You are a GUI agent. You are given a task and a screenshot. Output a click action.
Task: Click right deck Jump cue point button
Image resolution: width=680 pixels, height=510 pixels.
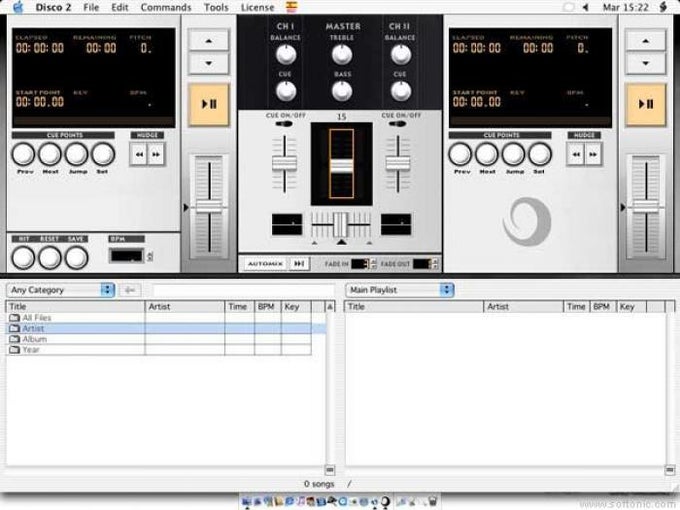513,154
